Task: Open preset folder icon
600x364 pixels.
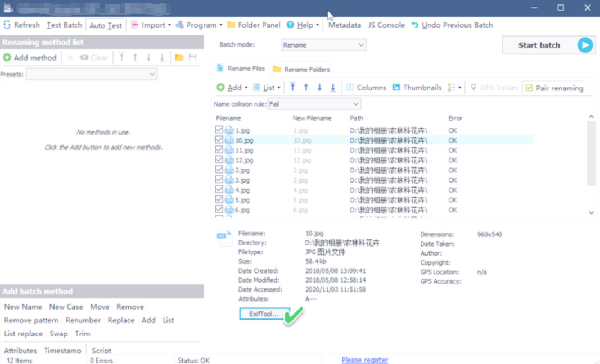Action: (x=179, y=57)
